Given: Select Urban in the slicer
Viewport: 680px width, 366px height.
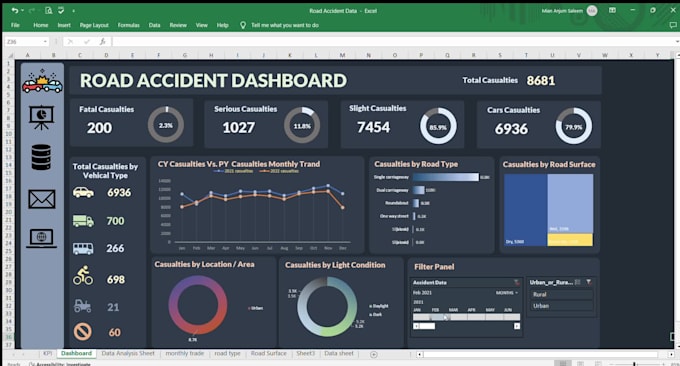Looking at the screenshot, I should (x=561, y=306).
